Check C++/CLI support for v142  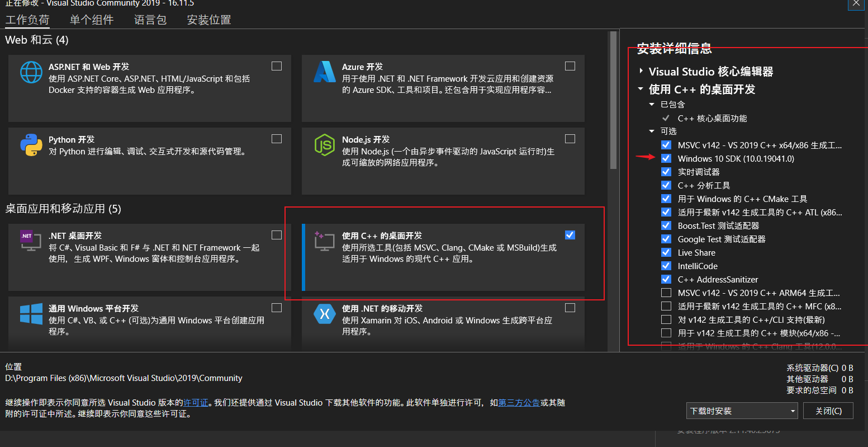(x=666, y=319)
